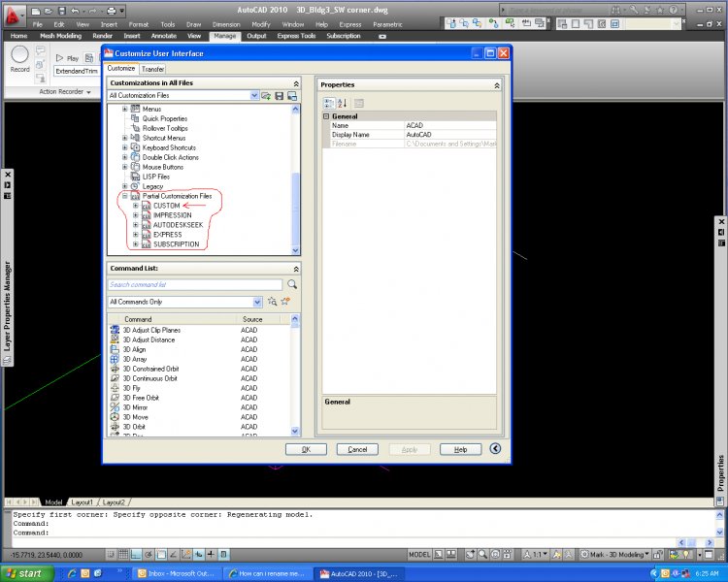
Task: Click the Windows start button
Action: click(x=26, y=573)
